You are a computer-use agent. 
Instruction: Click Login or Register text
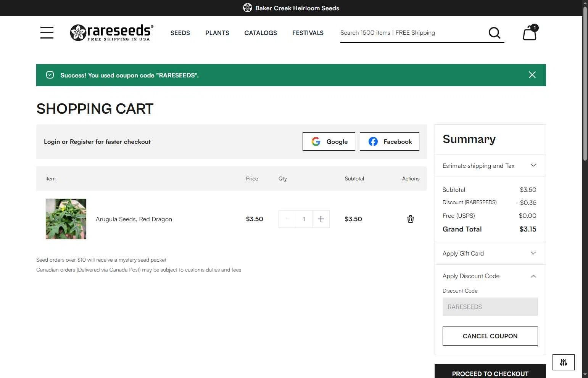(x=97, y=142)
